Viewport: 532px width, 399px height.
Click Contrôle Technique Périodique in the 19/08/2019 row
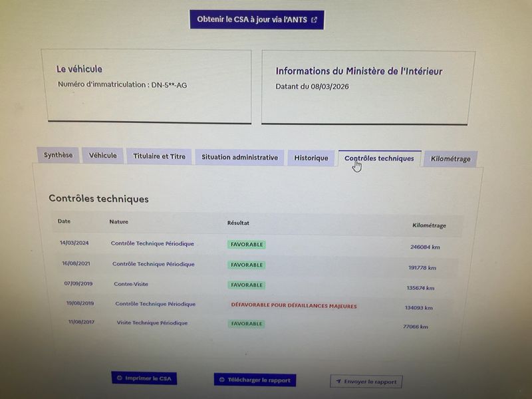(x=156, y=304)
